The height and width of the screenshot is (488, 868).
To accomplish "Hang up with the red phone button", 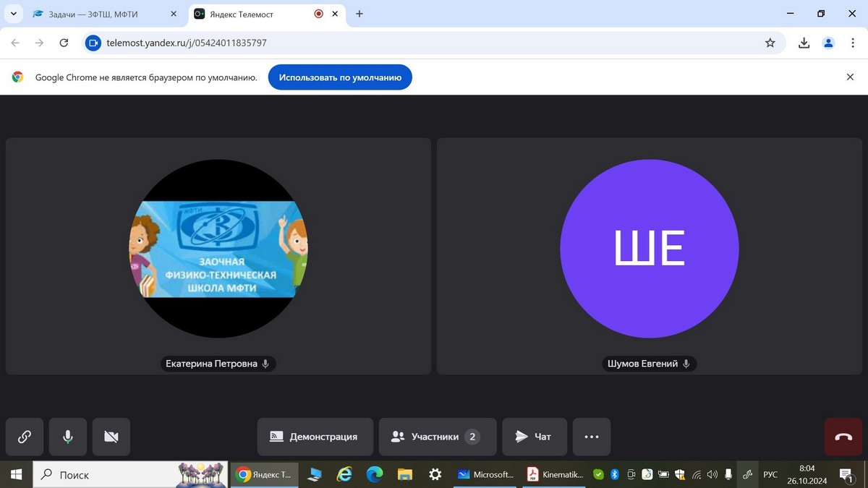I will (x=843, y=437).
